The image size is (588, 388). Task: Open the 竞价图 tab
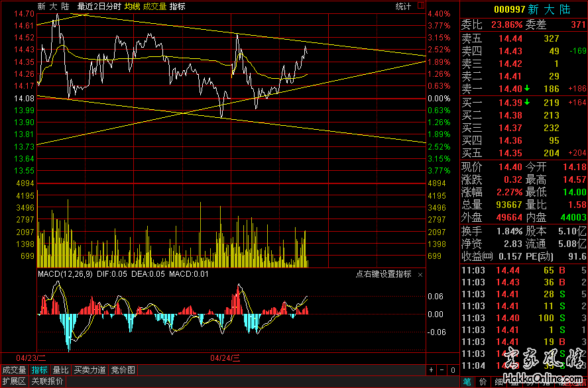(x=122, y=370)
